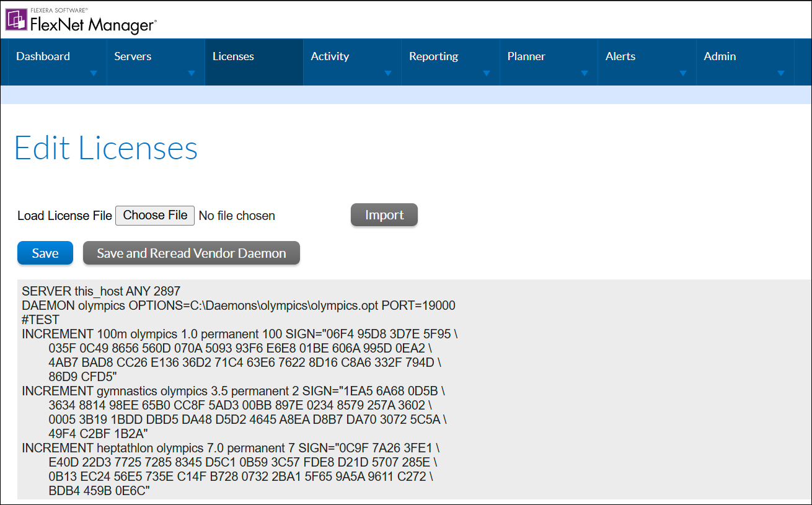Expand the Reporting dropdown arrow
The image size is (812, 505).
(x=487, y=73)
